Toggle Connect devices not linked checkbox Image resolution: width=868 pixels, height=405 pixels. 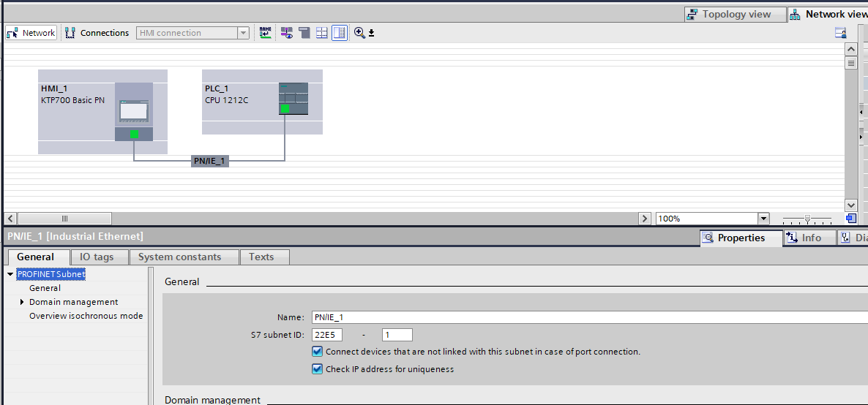(317, 352)
